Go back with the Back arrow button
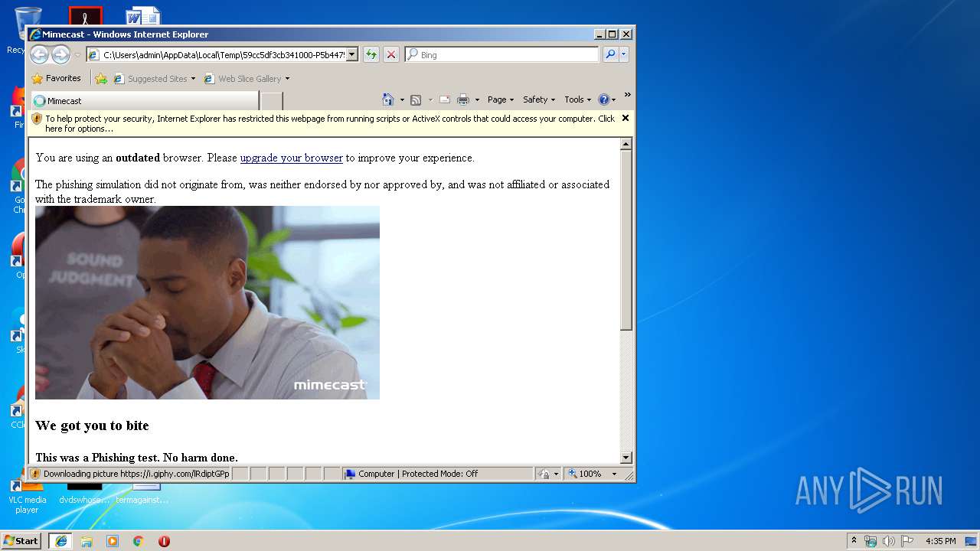Viewport: 980px width, 551px height. [39, 54]
